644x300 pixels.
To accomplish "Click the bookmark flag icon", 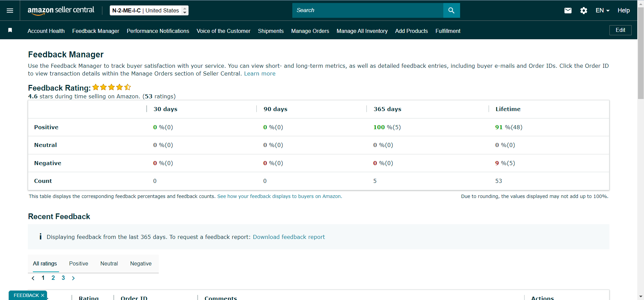I will [10, 30].
